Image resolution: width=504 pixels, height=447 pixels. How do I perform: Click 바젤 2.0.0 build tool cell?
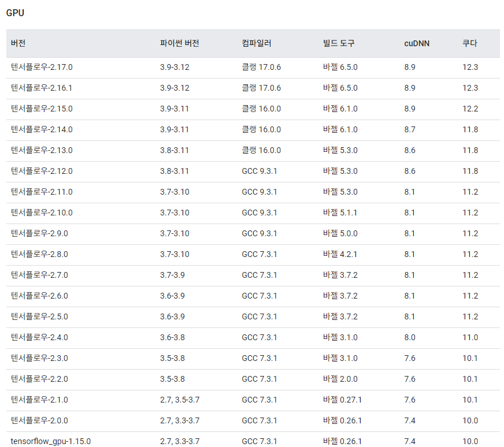[x=340, y=379]
